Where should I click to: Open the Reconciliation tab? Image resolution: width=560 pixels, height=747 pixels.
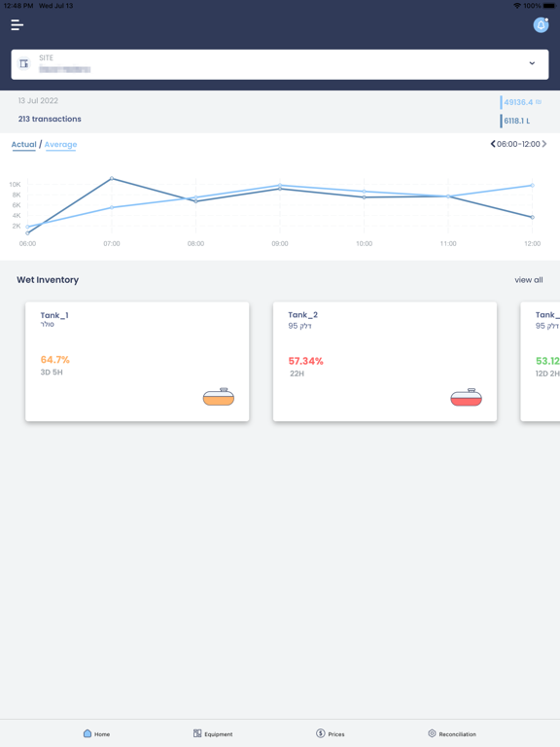tap(452, 733)
